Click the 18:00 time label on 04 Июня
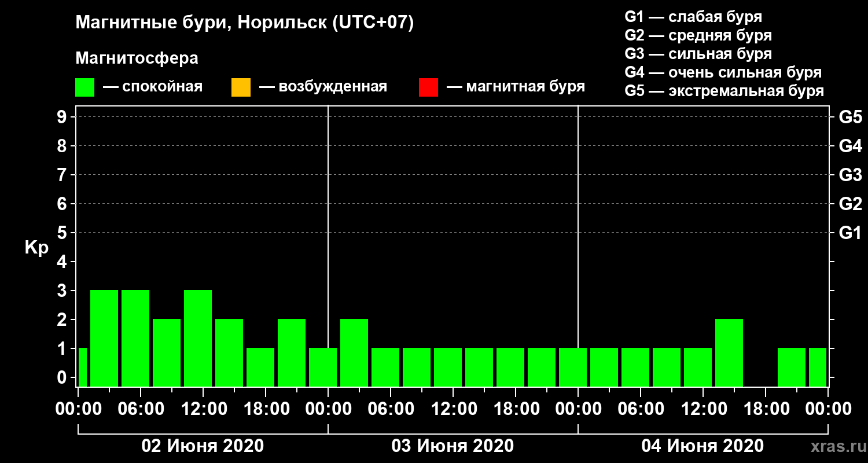Image resolution: width=868 pixels, height=463 pixels. [x=766, y=409]
